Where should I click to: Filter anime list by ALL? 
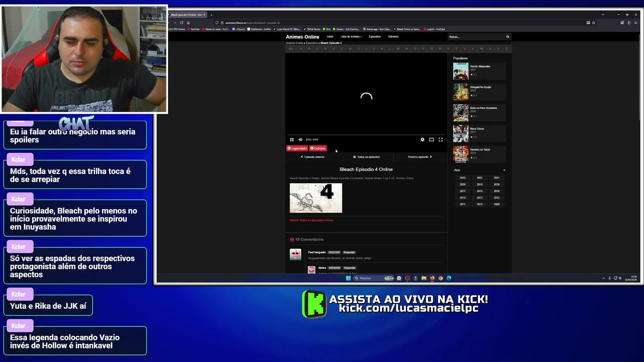pos(291,49)
